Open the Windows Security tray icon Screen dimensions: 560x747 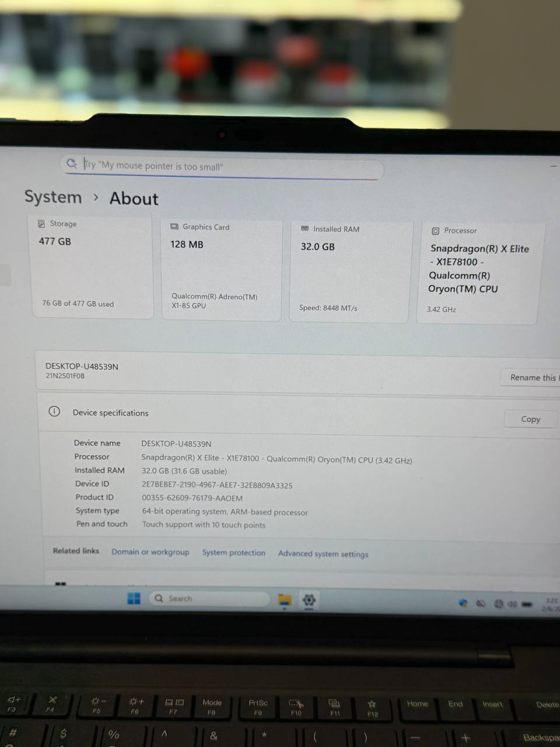pyautogui.click(x=463, y=603)
